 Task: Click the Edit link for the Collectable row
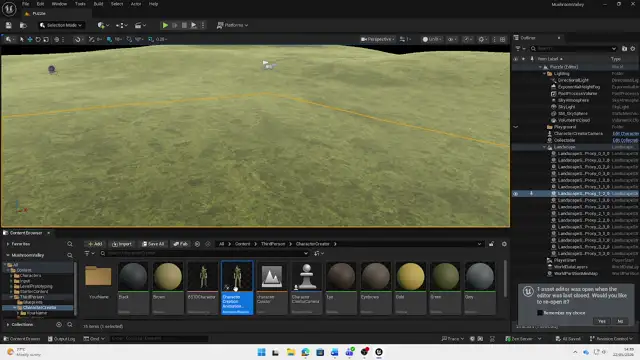click(x=625, y=140)
